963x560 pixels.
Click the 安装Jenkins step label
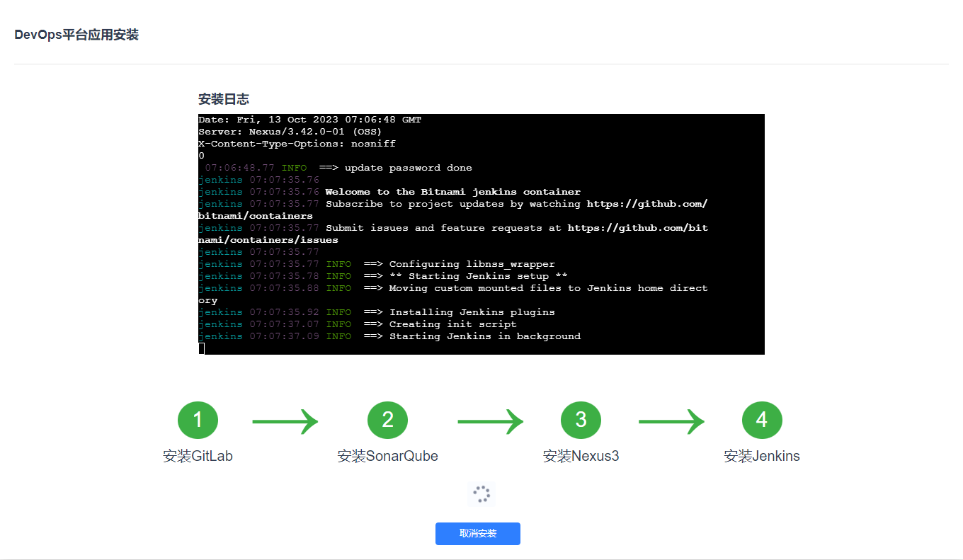coord(762,456)
